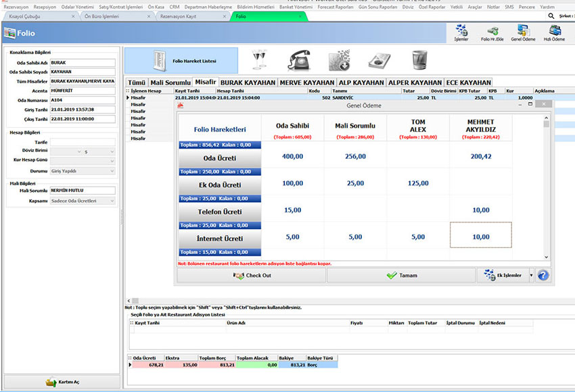Image resolution: width=575 pixels, height=392 pixels.
Task: Click the Oda Numarası A104 field
Action: [x=83, y=100]
